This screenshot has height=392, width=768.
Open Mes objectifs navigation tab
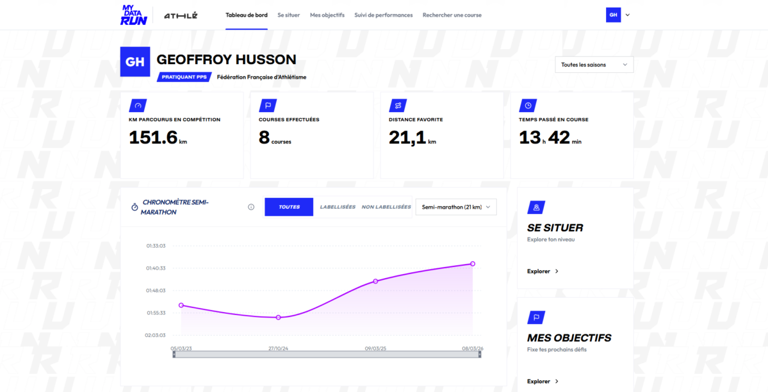[x=327, y=15]
